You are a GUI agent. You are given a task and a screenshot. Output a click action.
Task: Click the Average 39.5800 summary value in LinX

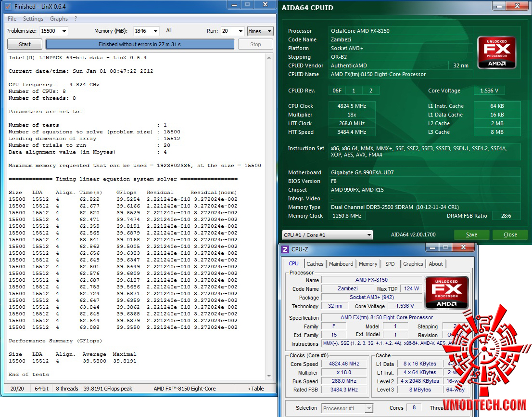[x=94, y=361]
